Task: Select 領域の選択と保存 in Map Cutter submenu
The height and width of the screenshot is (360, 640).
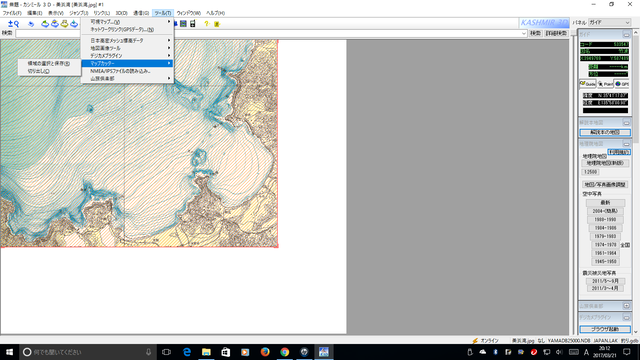Action: point(49,63)
